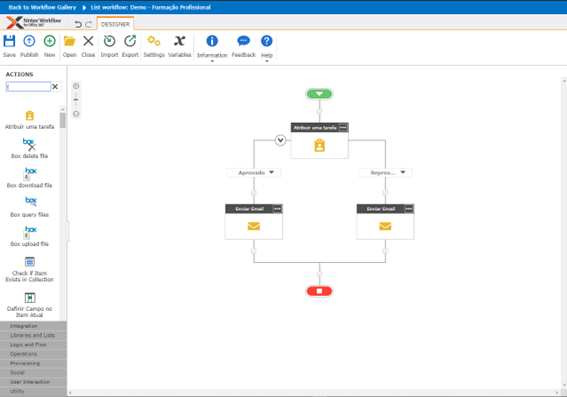Click the undo arrow icon
567x397 pixels.
click(78, 24)
